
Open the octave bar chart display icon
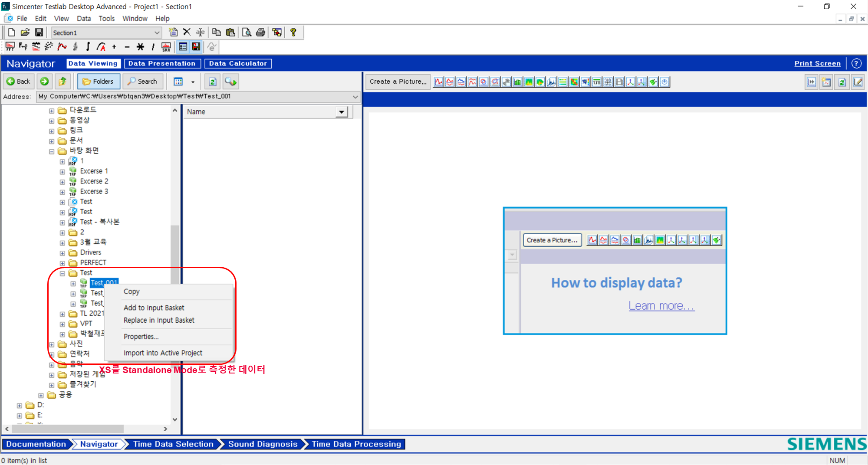[518, 82]
